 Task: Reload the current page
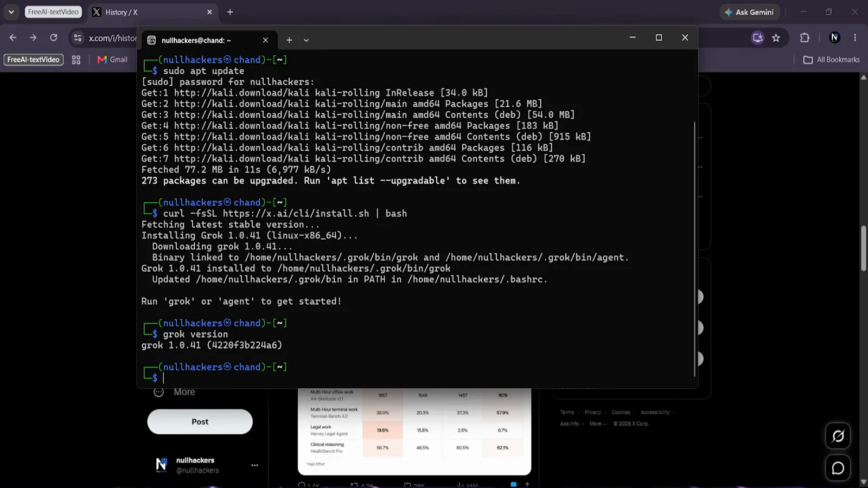coord(53,37)
